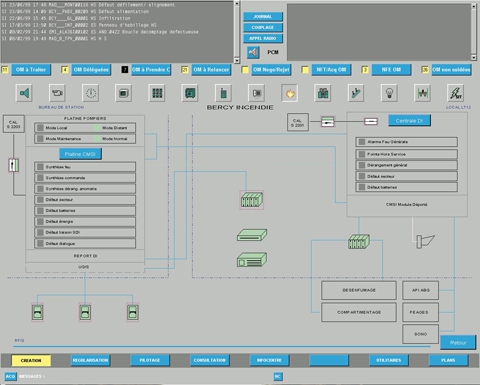
Task: Select the INFOCENTRE tab
Action: 269,360
